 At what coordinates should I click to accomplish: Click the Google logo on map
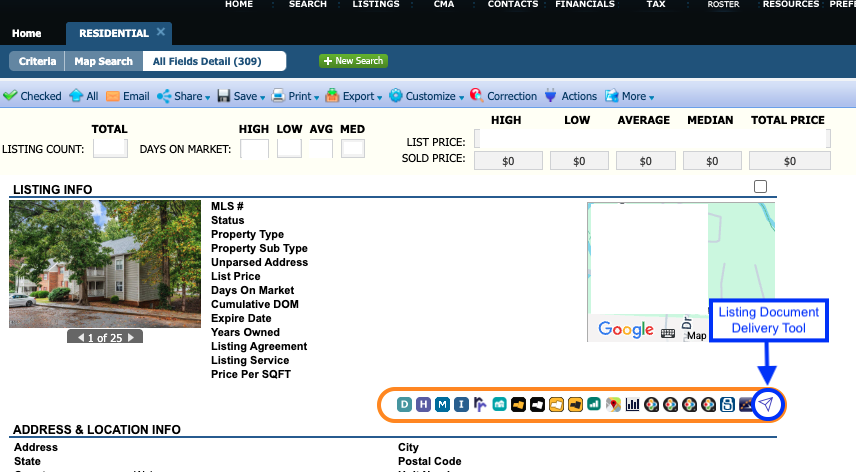(x=626, y=329)
